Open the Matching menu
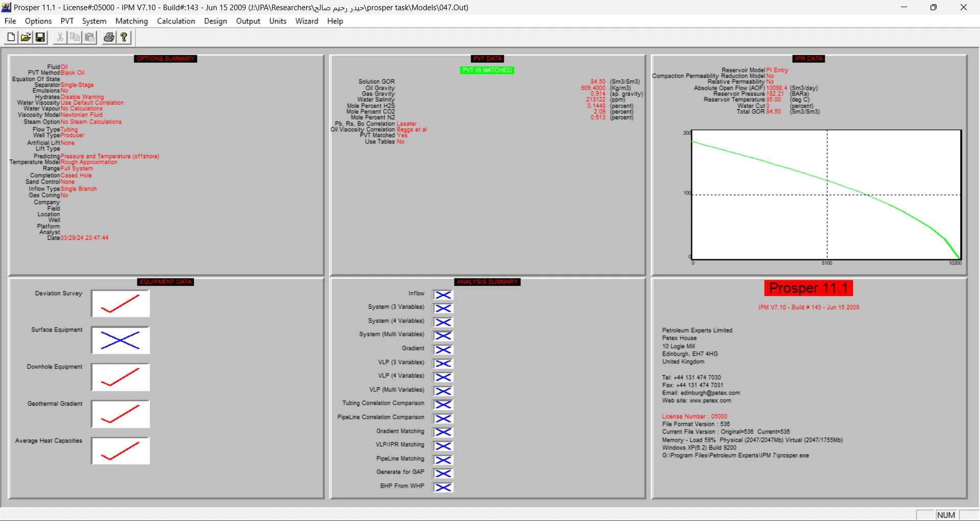This screenshot has width=980, height=521. coord(131,21)
